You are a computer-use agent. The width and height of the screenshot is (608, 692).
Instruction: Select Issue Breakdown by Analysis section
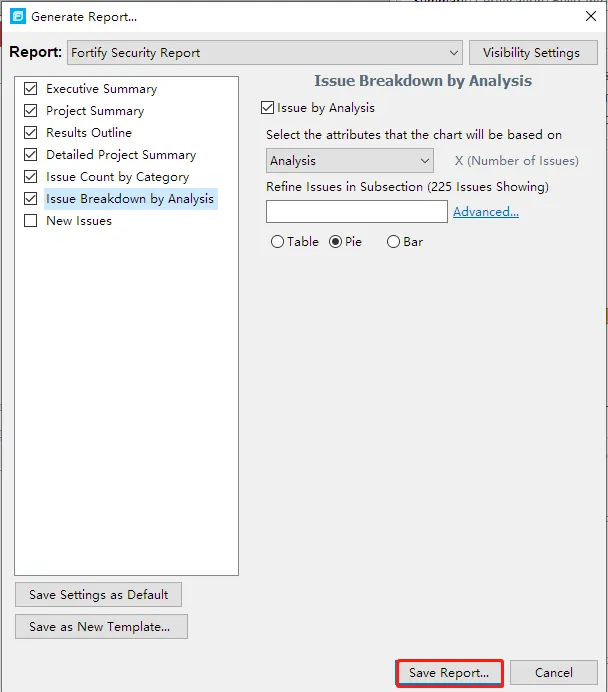point(130,199)
